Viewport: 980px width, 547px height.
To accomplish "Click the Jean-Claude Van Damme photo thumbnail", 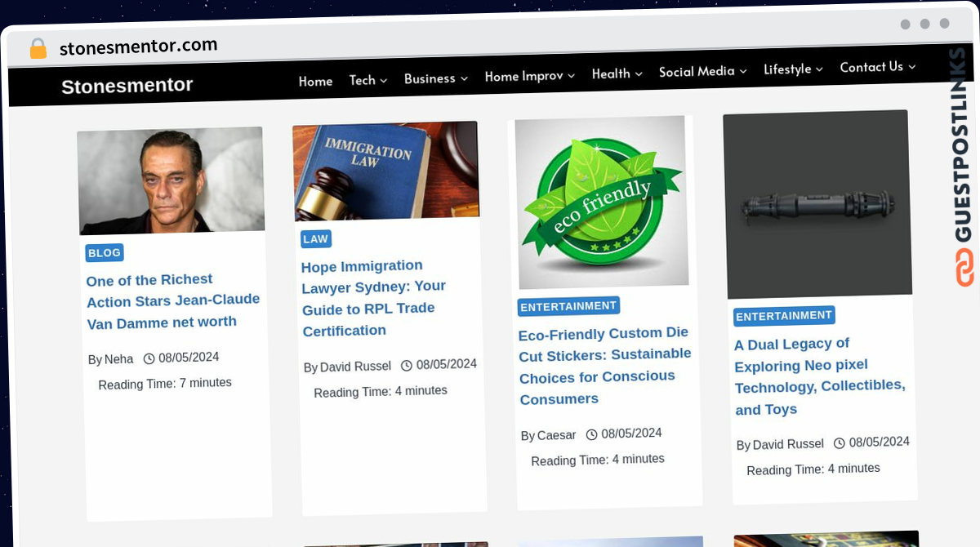I will 171,180.
